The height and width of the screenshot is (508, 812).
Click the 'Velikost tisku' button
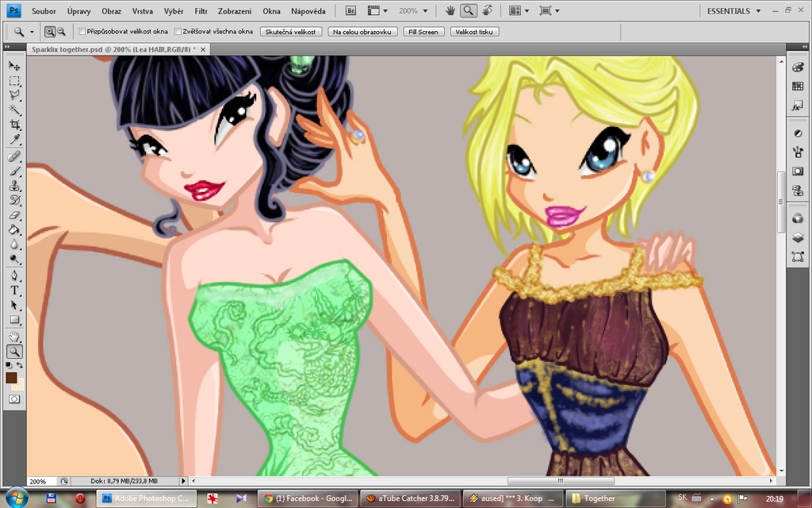pos(474,32)
